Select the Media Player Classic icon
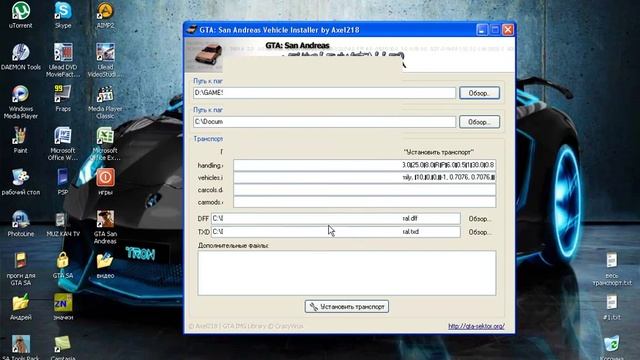The width and height of the screenshot is (640, 360). [105, 102]
